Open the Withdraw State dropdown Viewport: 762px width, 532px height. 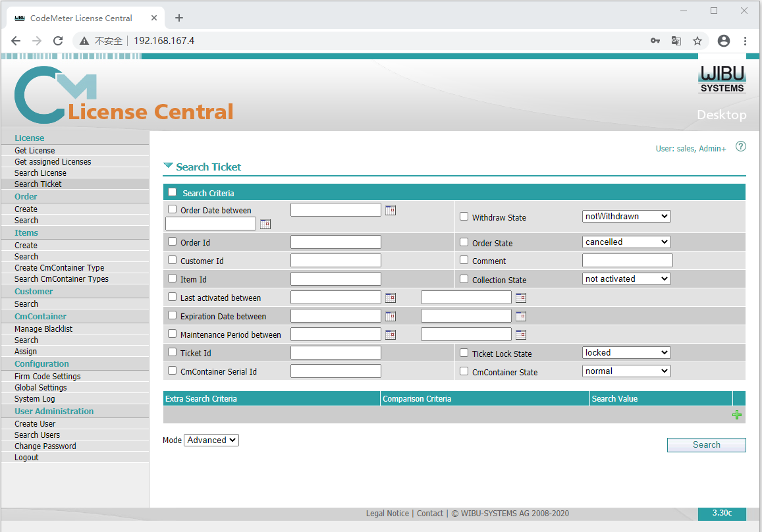626,216
